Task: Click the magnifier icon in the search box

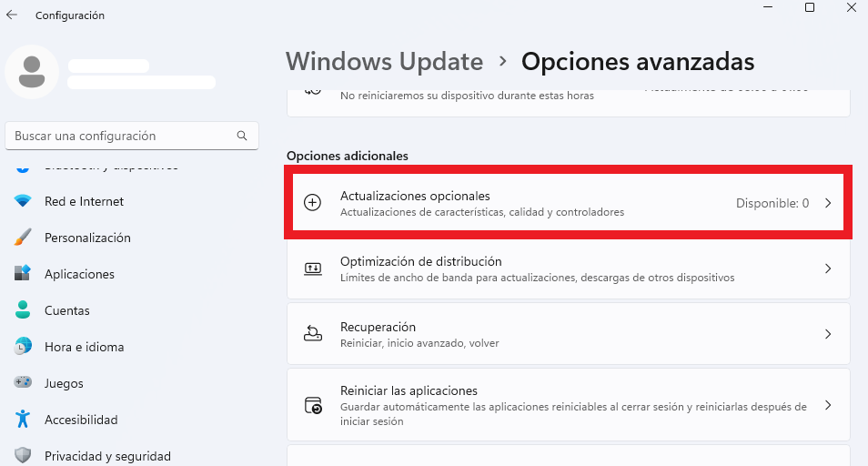Action: 242,136
